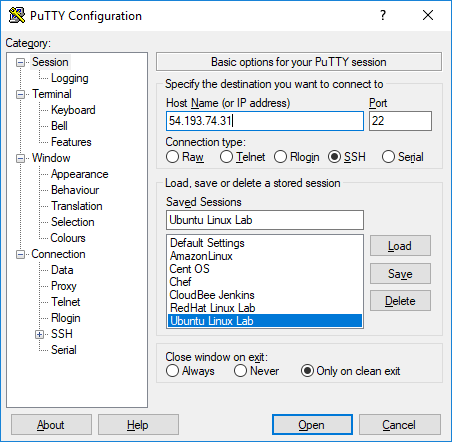
Task: Set close window on exit to Never
Action: [x=240, y=371]
